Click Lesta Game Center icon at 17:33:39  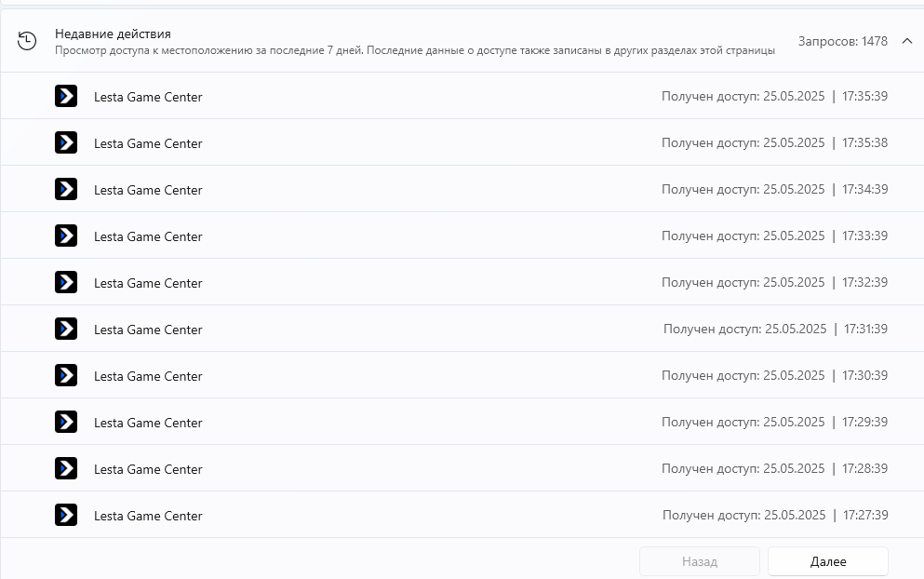pyautogui.click(x=66, y=236)
